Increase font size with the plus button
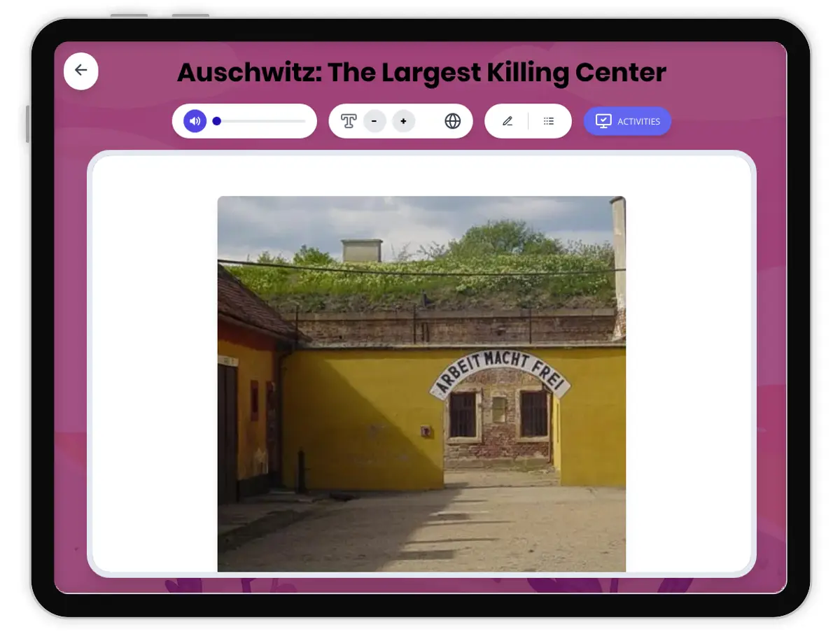This screenshot has height=634, width=840. point(403,120)
